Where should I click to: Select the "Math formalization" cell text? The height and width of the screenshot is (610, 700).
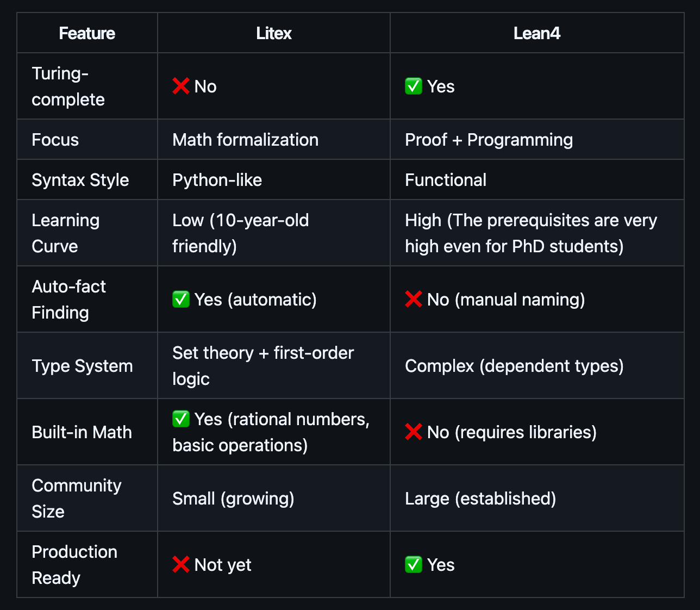(x=245, y=140)
